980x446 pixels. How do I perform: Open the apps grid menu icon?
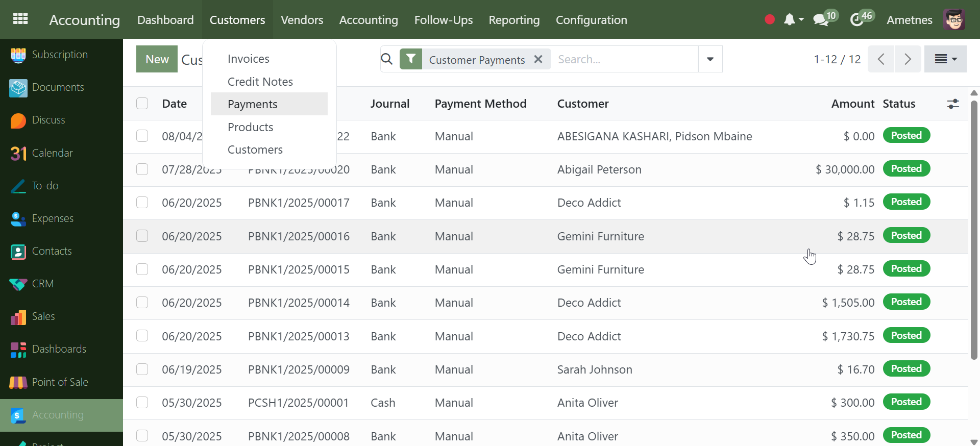pyautogui.click(x=20, y=19)
